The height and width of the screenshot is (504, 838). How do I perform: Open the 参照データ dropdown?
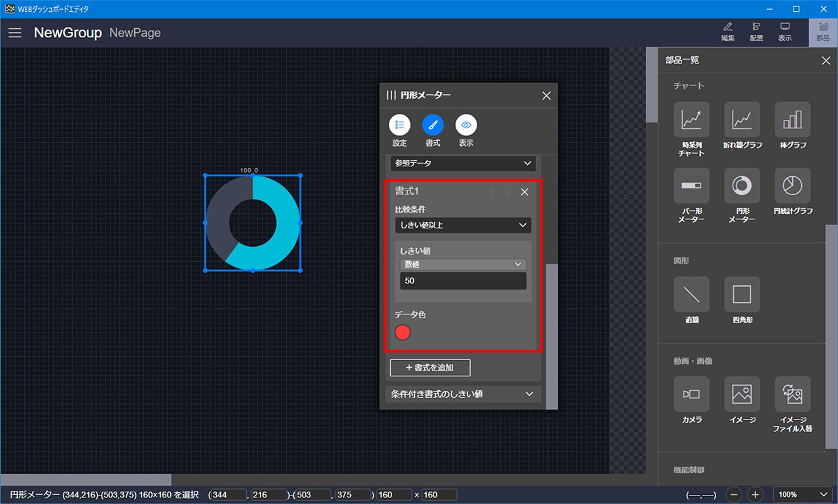click(463, 163)
